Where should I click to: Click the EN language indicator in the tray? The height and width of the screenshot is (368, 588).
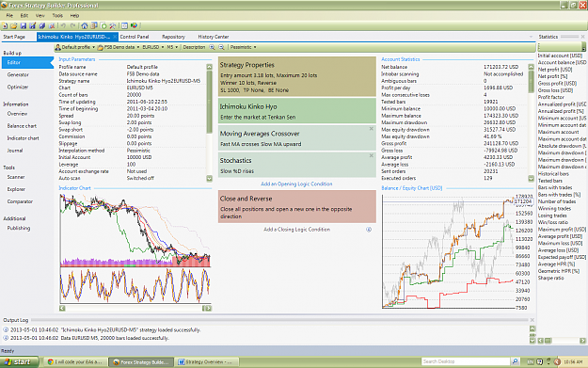(x=531, y=361)
